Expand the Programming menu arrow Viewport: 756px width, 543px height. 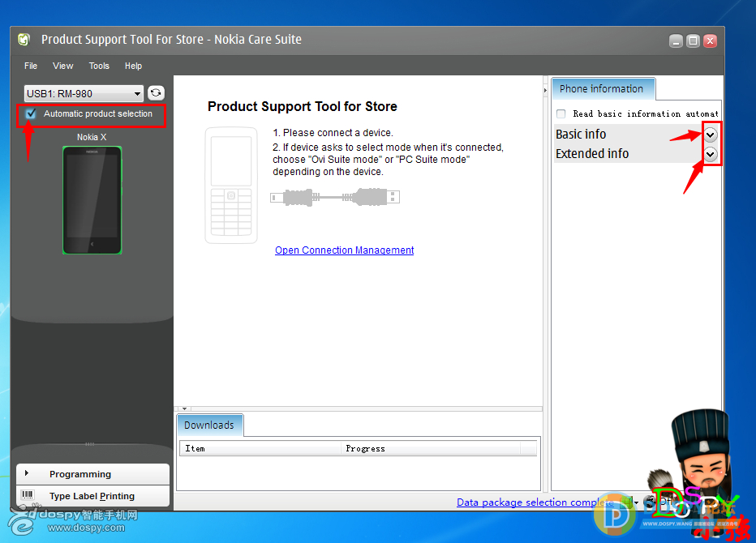point(27,473)
